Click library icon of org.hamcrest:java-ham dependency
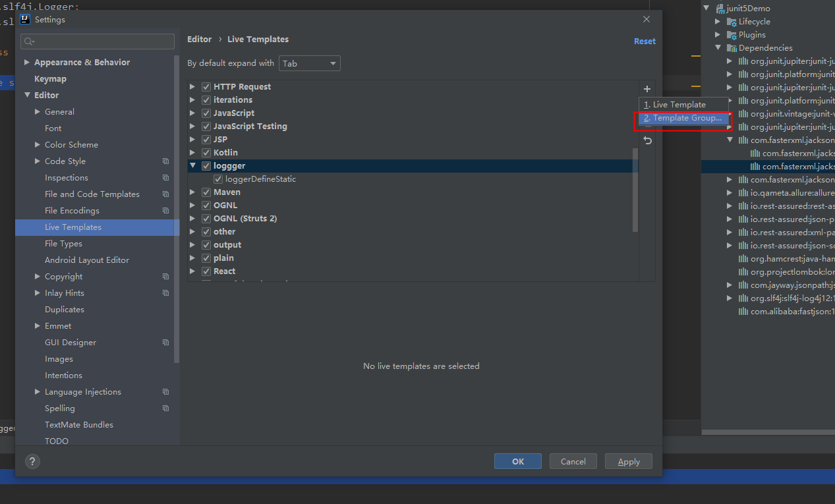Image resolution: width=835 pixels, height=504 pixels. (x=743, y=259)
